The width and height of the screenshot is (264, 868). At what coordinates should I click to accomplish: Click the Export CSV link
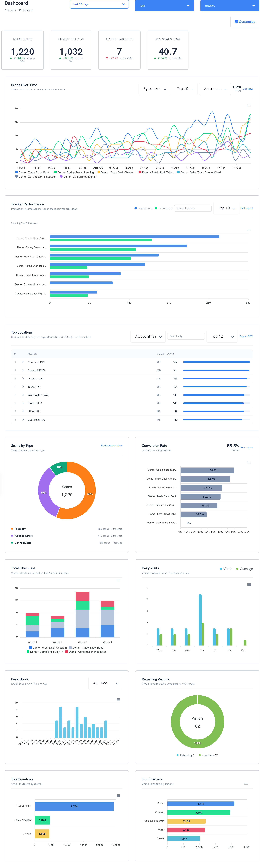tap(246, 336)
